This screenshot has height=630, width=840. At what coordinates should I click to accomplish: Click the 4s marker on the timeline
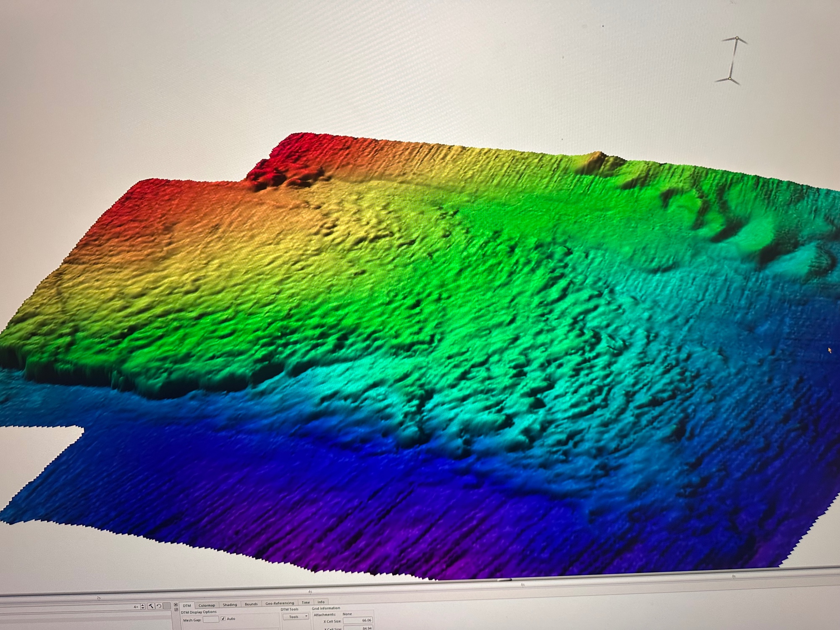point(310,591)
